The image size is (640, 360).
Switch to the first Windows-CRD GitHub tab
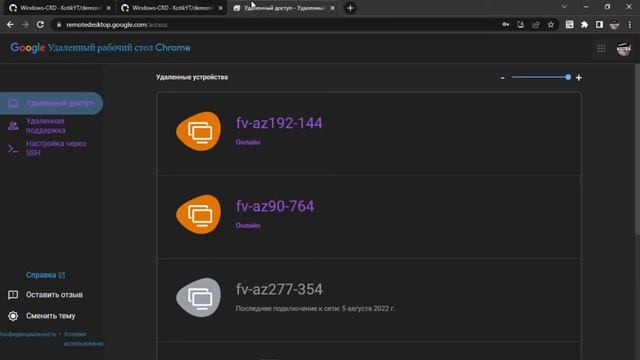click(x=59, y=8)
